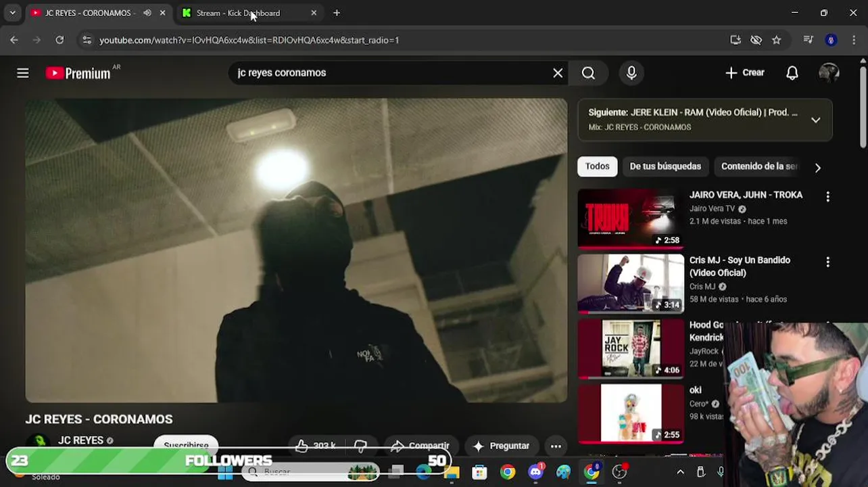View site information icon in address bar
Viewport: 868px width, 487px height.
coord(87,40)
